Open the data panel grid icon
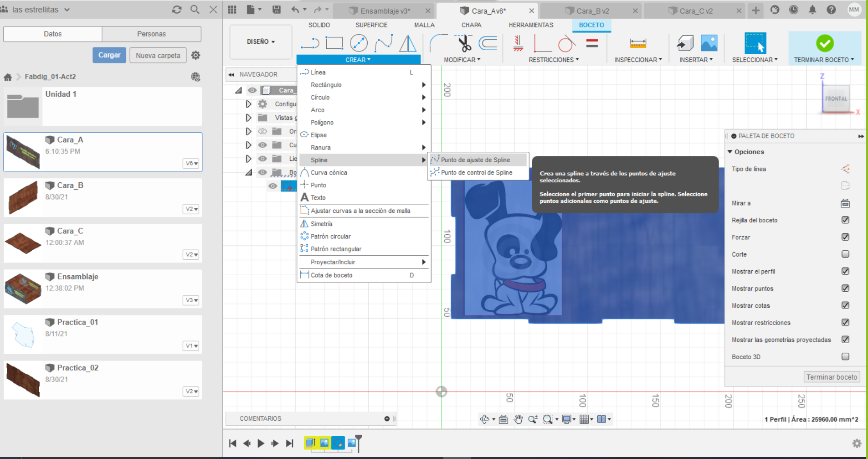Viewport: 868px width, 459px height. (x=232, y=10)
